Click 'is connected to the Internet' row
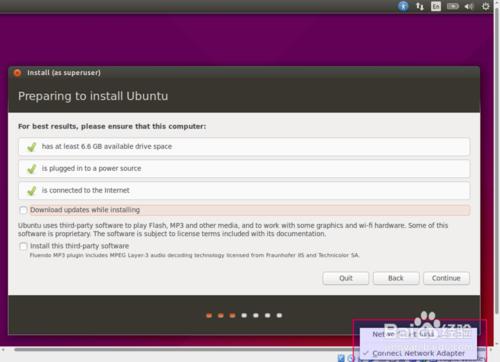This screenshot has width=500, height=362. [244, 191]
